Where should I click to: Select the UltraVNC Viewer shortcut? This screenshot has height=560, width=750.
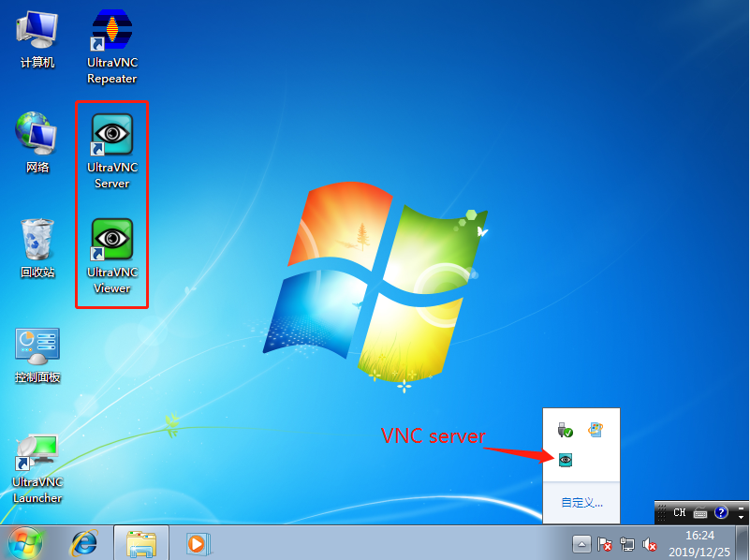coord(112,257)
